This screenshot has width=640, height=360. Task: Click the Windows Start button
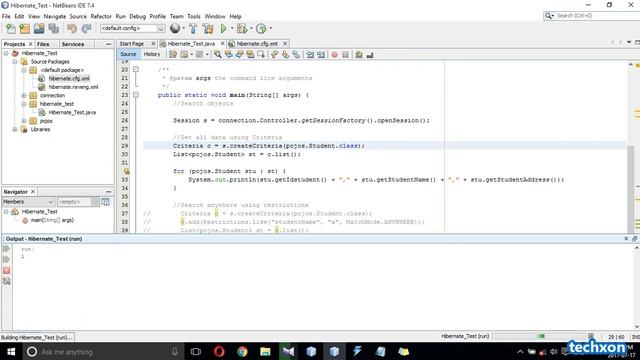pos(11,351)
